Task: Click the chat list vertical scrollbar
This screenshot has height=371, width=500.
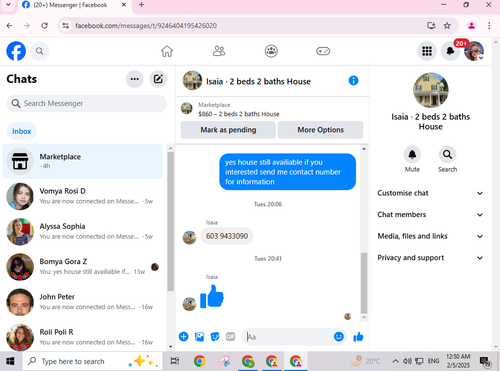Action: 170,221
